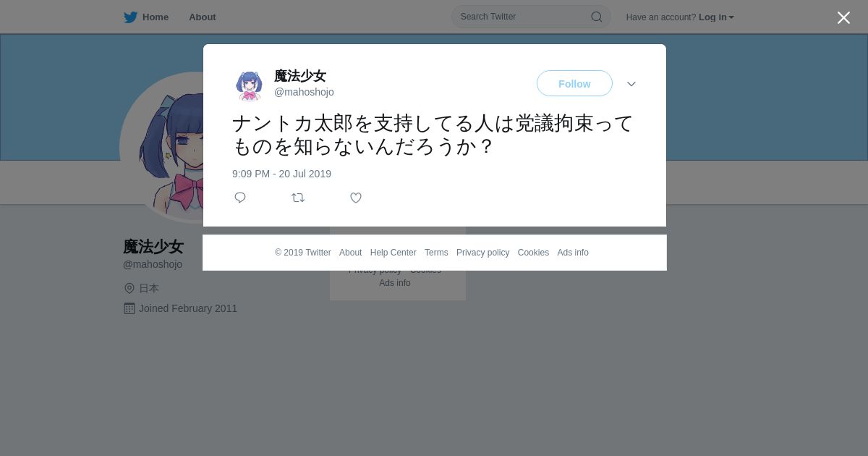Open the Terms footer link
The width and height of the screenshot is (868, 456).
pyautogui.click(x=436, y=253)
